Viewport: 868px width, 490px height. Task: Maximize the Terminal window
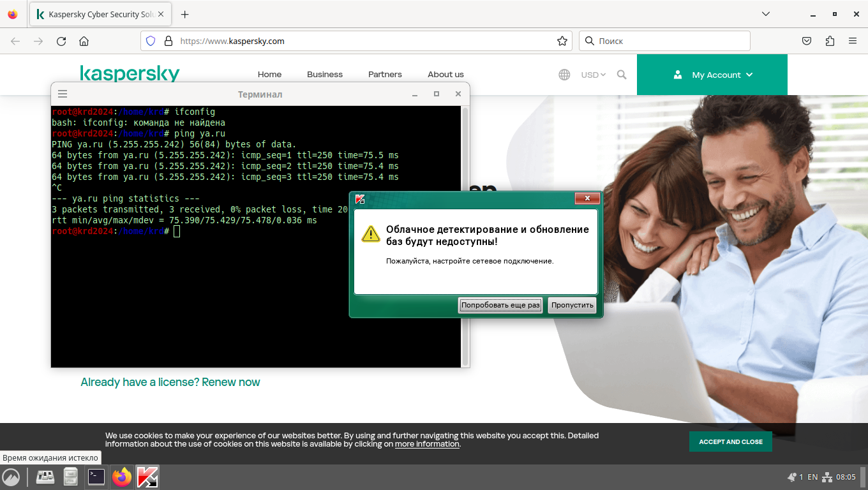pos(437,94)
